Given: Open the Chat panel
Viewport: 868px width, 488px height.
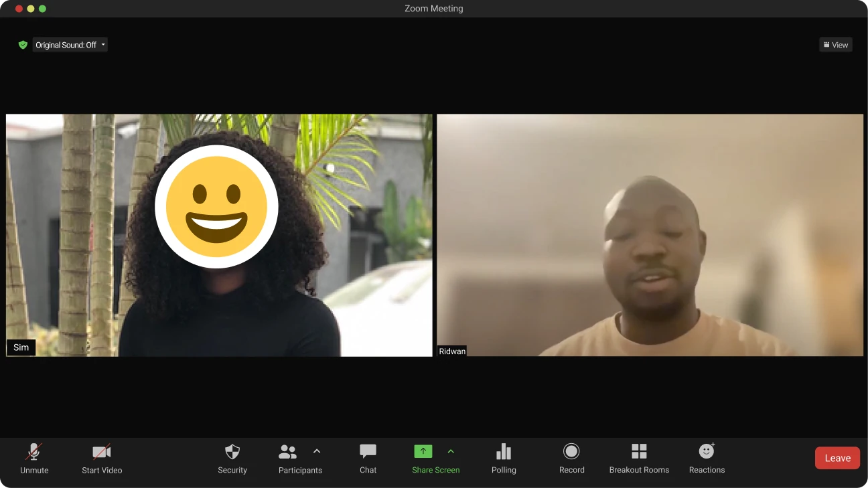Looking at the screenshot, I should (x=368, y=459).
